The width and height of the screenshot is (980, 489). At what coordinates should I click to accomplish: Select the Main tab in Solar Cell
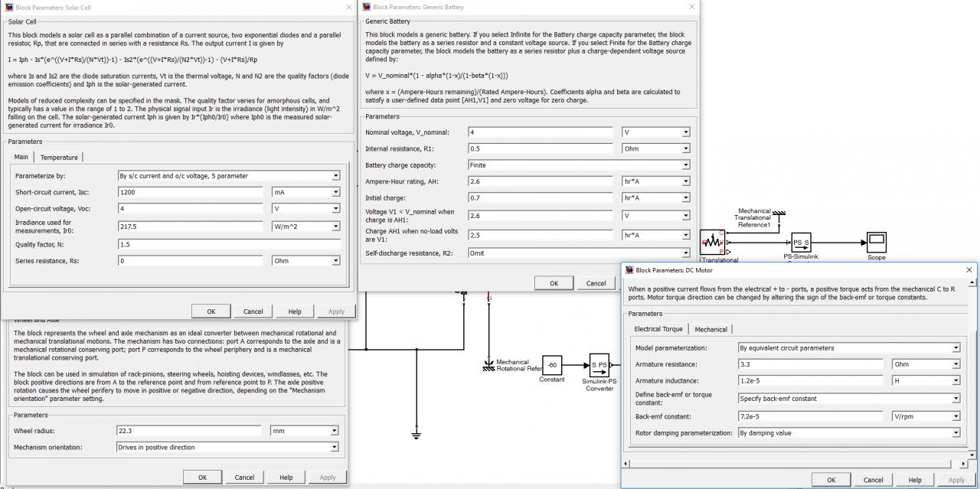pos(21,157)
